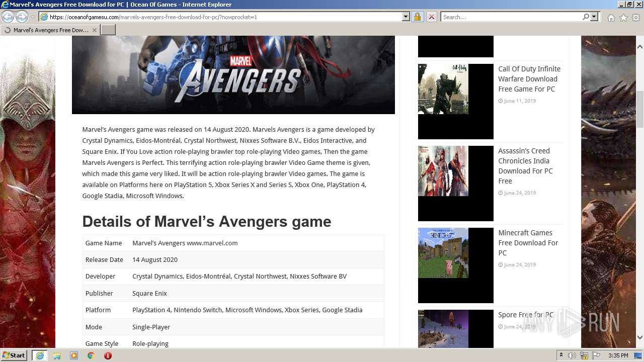Click the 'Platform' row label

98,310
